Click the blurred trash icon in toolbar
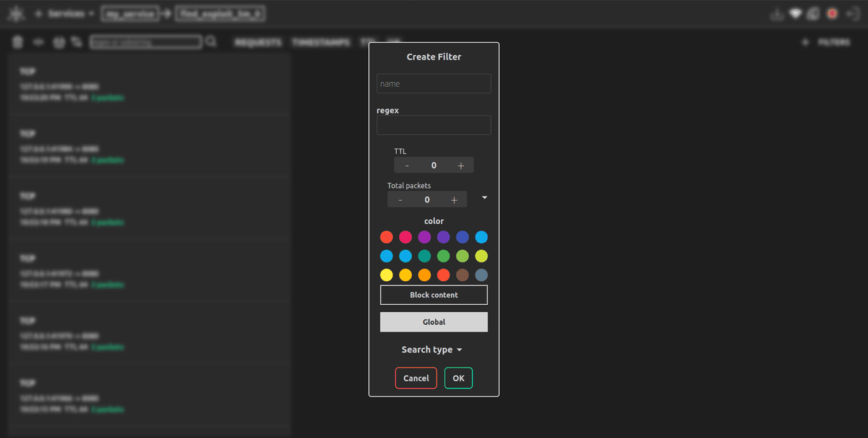Viewport: 868px width, 438px height. pos(18,42)
